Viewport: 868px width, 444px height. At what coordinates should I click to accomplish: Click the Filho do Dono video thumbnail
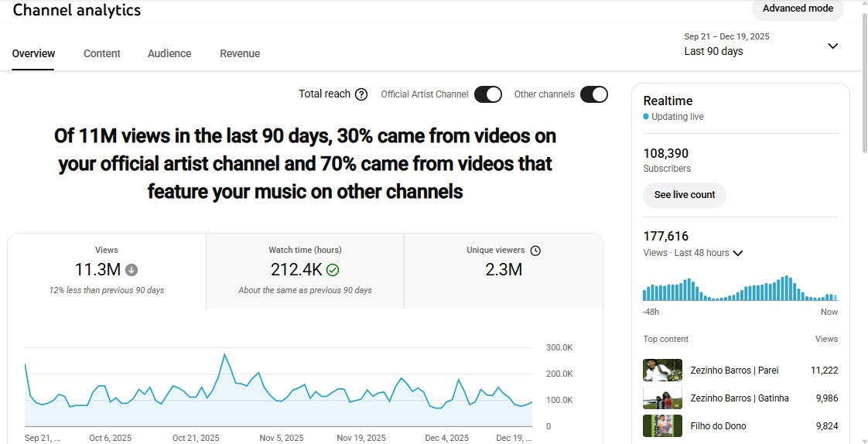662,426
